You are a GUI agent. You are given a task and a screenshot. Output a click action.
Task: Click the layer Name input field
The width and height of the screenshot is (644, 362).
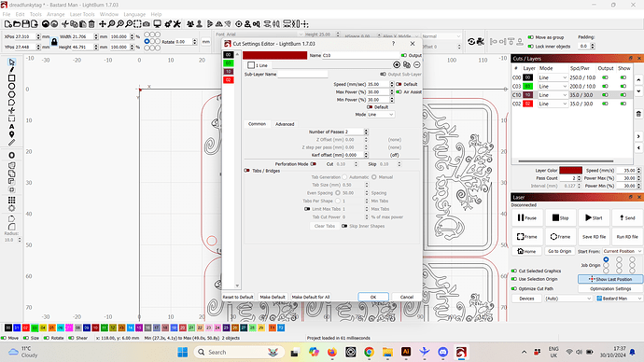359,55
